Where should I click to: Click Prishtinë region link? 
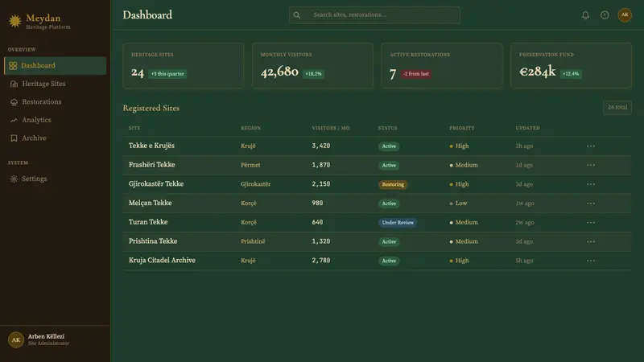pyautogui.click(x=253, y=241)
